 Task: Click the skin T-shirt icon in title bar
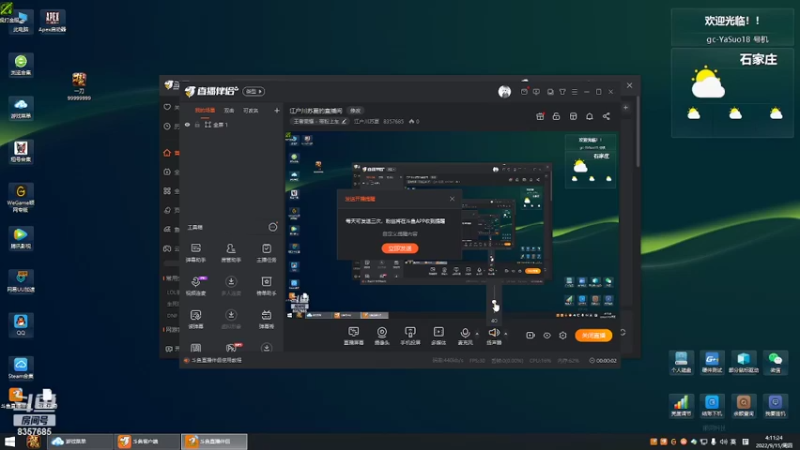tap(562, 92)
